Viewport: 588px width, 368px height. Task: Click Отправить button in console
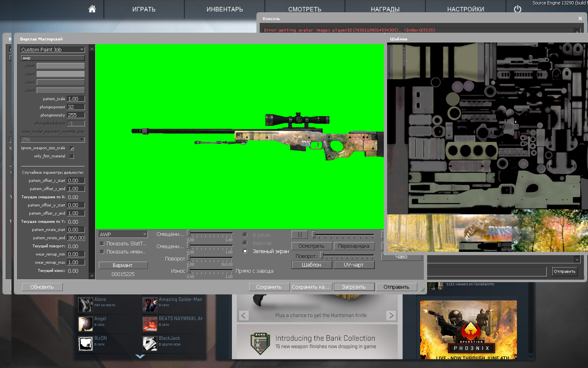pyautogui.click(x=565, y=272)
